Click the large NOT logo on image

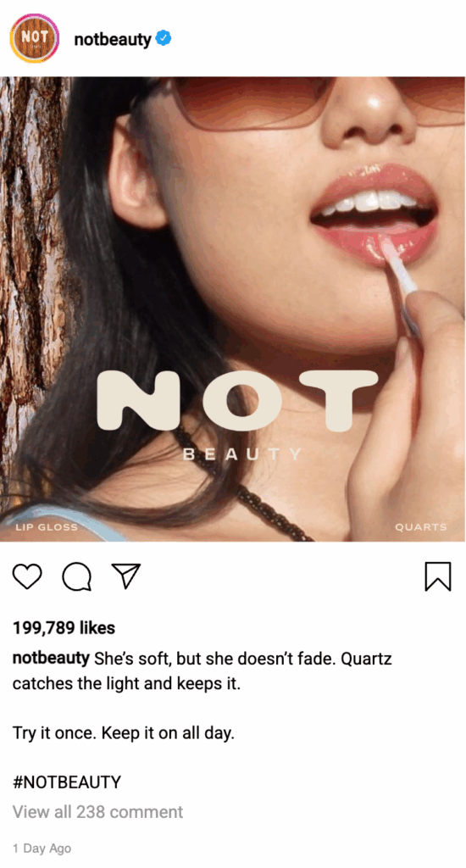pos(237,401)
